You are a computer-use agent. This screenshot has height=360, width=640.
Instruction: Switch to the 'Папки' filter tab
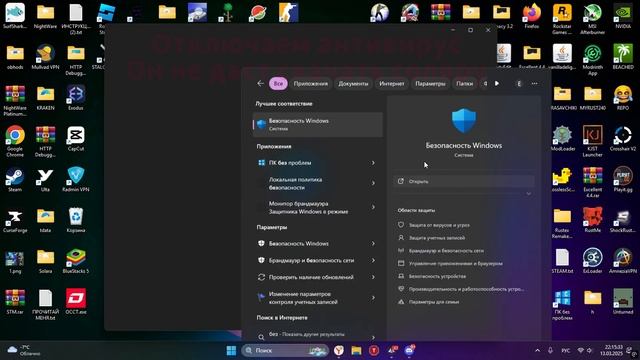point(464,83)
